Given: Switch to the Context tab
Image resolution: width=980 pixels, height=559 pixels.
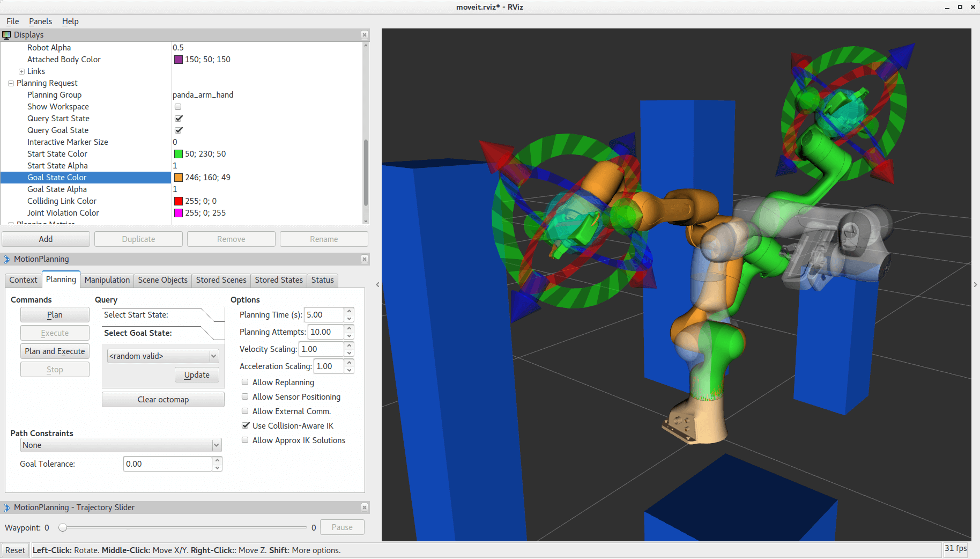Looking at the screenshot, I should coord(23,280).
